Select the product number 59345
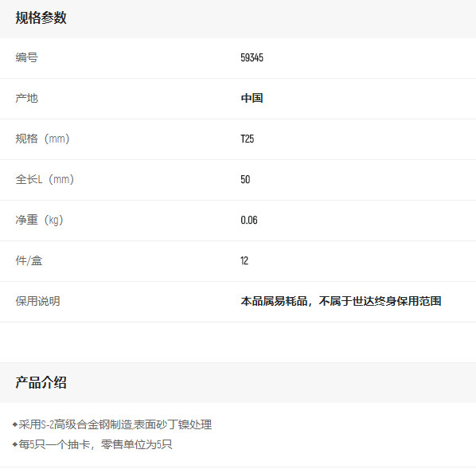 pyautogui.click(x=252, y=57)
